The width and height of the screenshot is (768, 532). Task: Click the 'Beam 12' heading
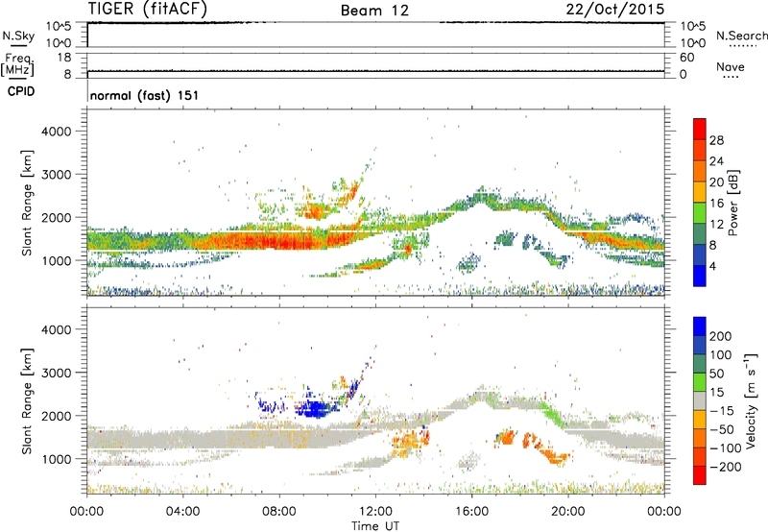[x=374, y=11]
